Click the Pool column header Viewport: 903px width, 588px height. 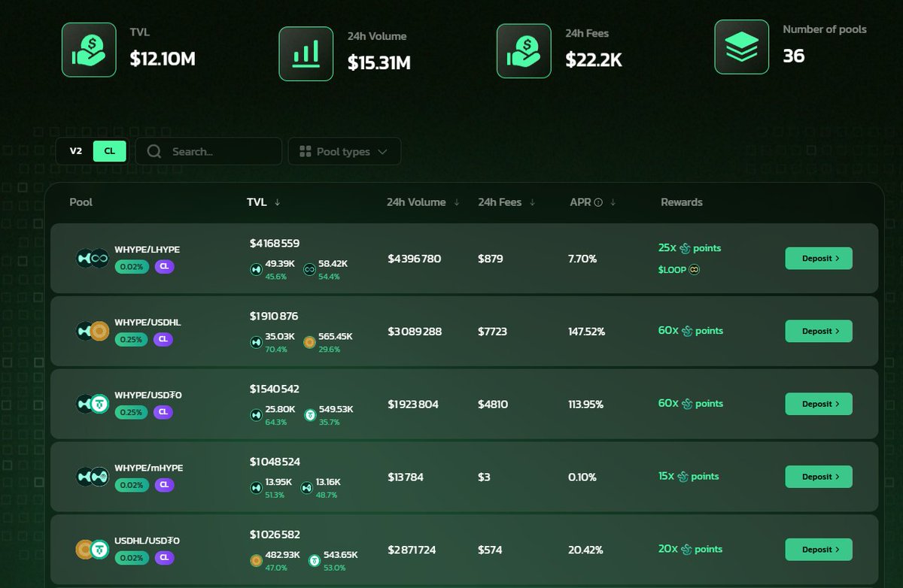point(81,202)
